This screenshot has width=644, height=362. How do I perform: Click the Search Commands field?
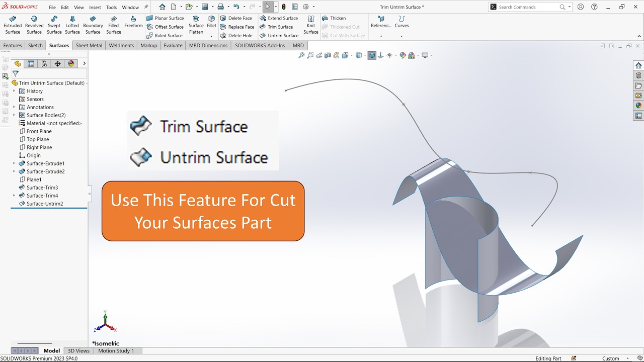click(x=531, y=7)
